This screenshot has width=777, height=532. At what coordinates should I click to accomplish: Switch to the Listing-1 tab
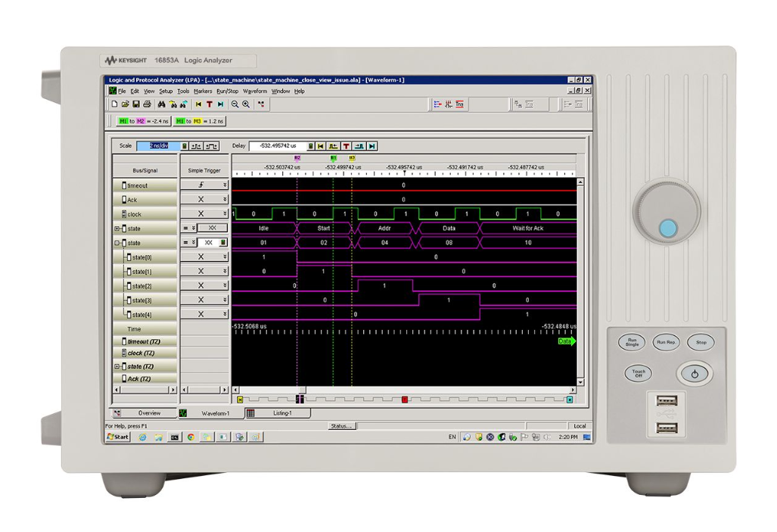point(281,413)
